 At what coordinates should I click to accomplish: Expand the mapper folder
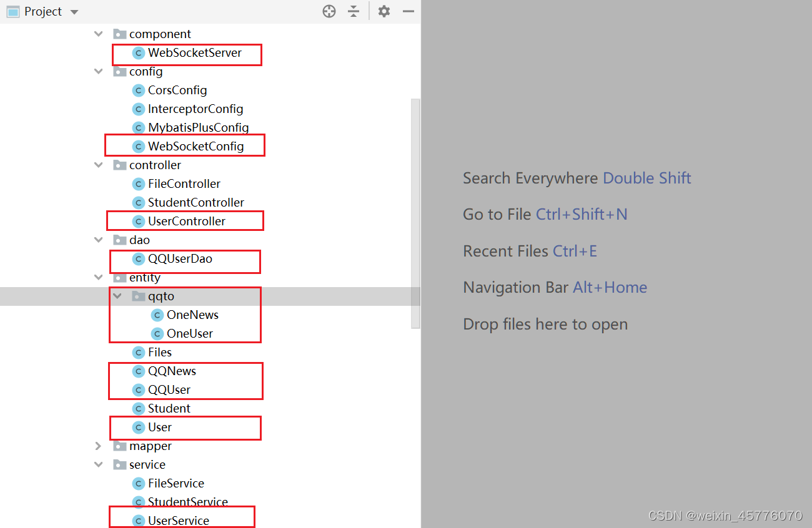pos(98,446)
